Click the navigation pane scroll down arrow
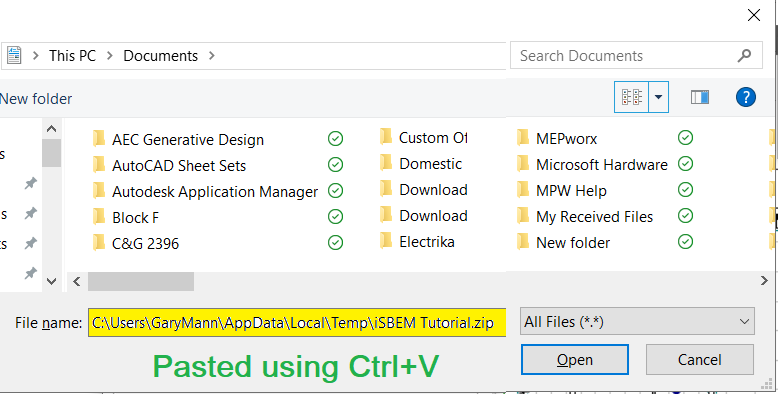 click(x=51, y=281)
